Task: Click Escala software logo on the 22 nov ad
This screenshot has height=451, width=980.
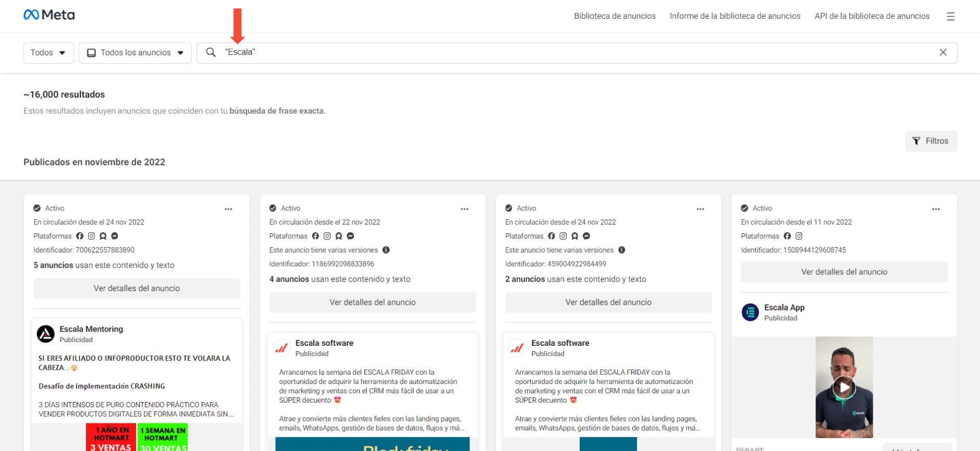Action: click(281, 348)
